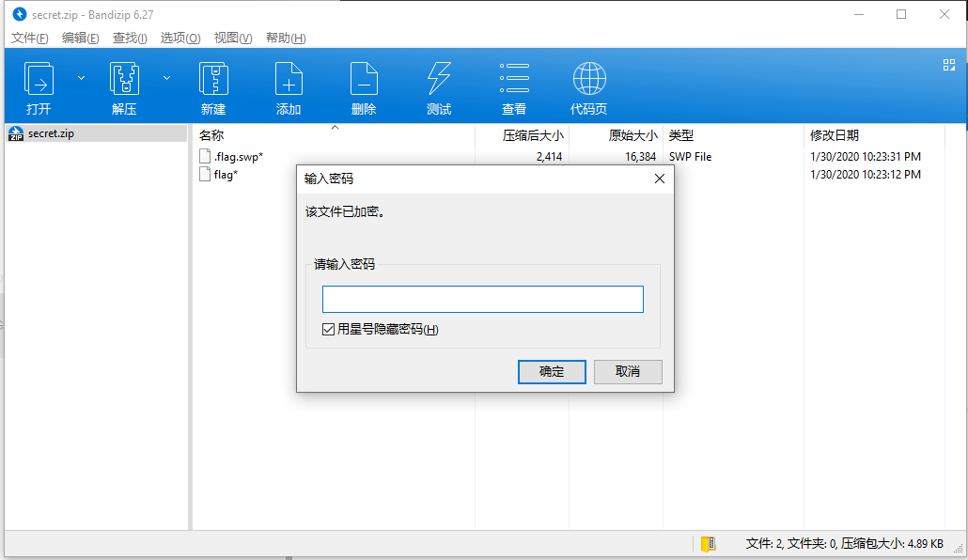Open the 文件 menu
Screen dimensions: 968x560
click(x=28, y=38)
